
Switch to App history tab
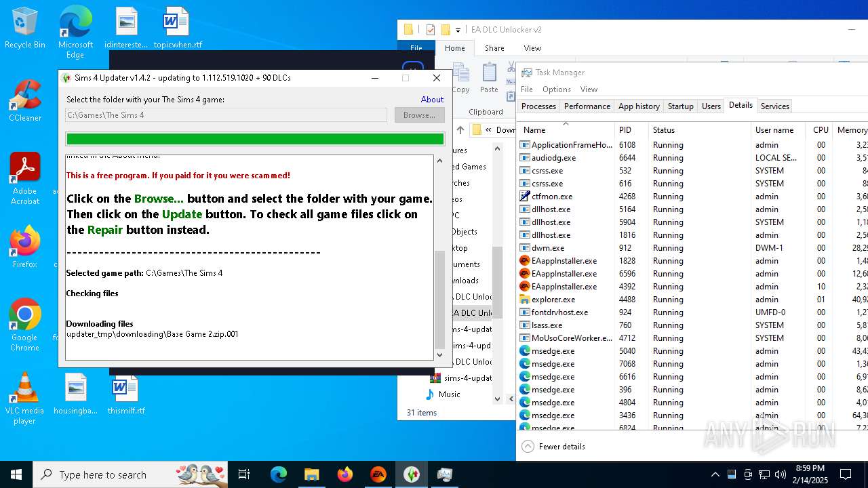click(x=639, y=106)
